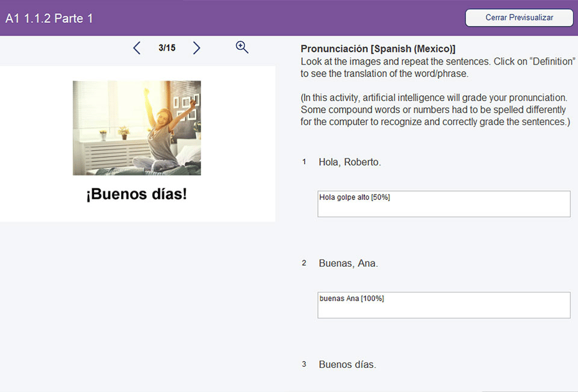This screenshot has height=392, width=578.
Task: Click the buenas Ana [100%] response box
Action: click(x=444, y=305)
